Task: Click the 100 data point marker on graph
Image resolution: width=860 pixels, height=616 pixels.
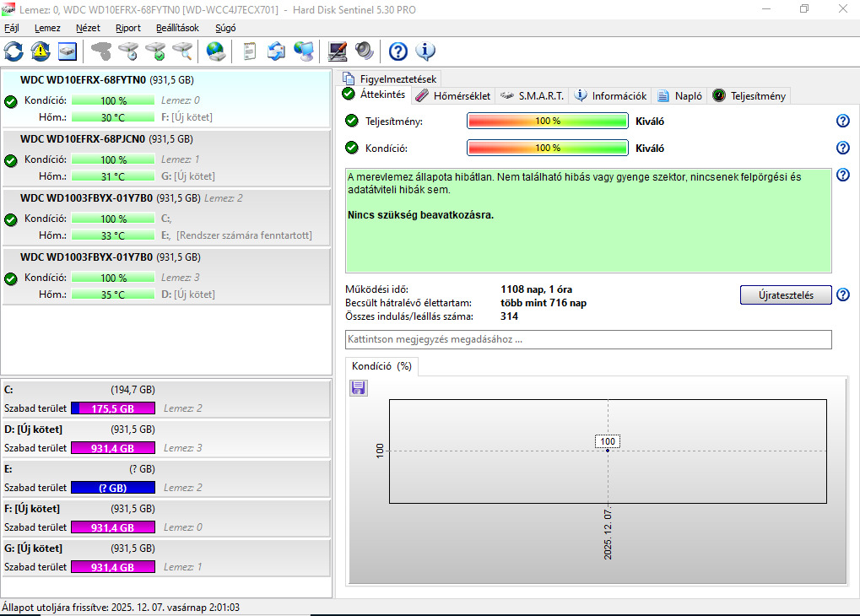Action: (607, 451)
